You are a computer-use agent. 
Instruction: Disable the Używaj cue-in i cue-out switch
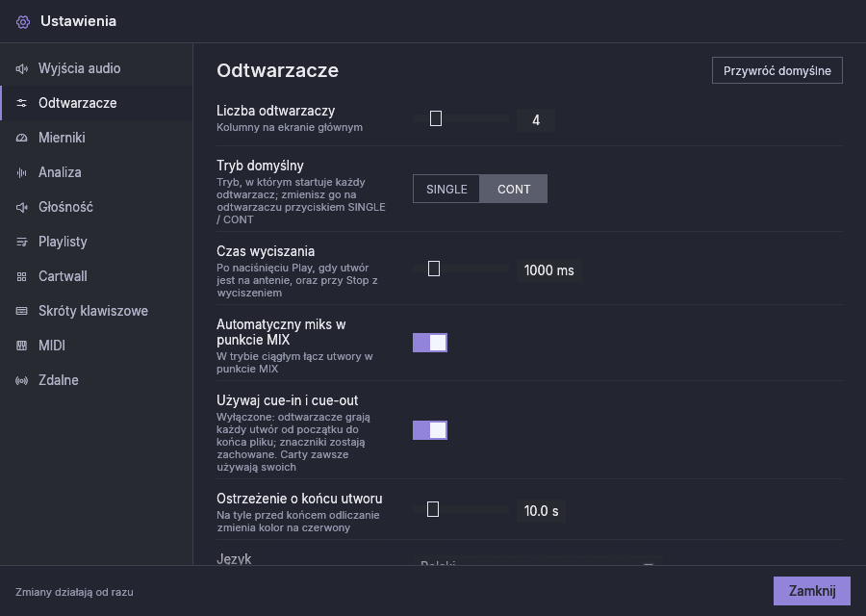point(430,430)
